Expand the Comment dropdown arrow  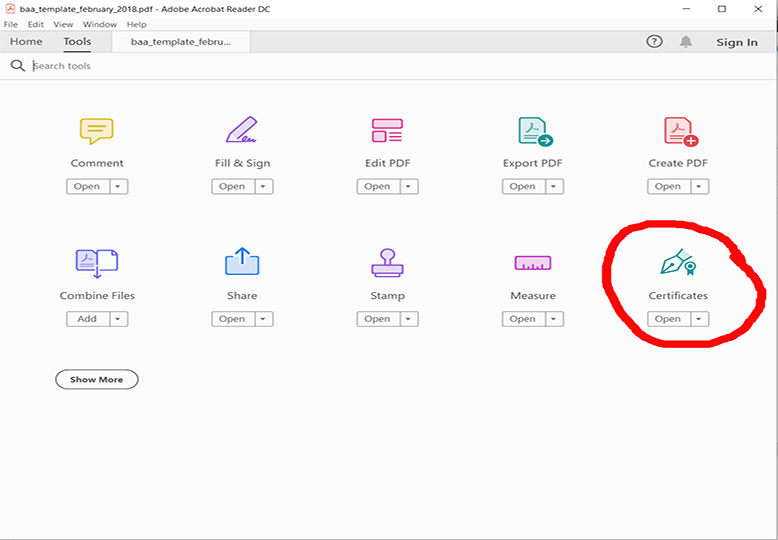pyautogui.click(x=119, y=187)
